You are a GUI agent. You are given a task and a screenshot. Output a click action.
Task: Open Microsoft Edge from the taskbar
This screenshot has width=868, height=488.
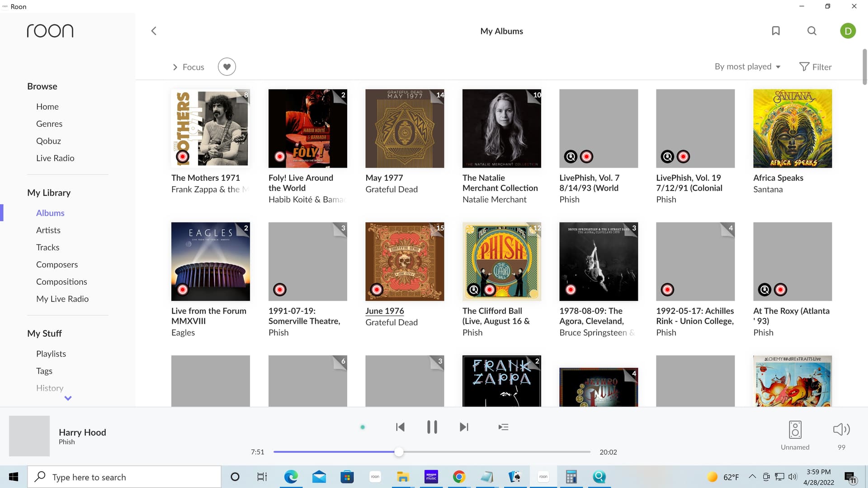tap(291, 477)
